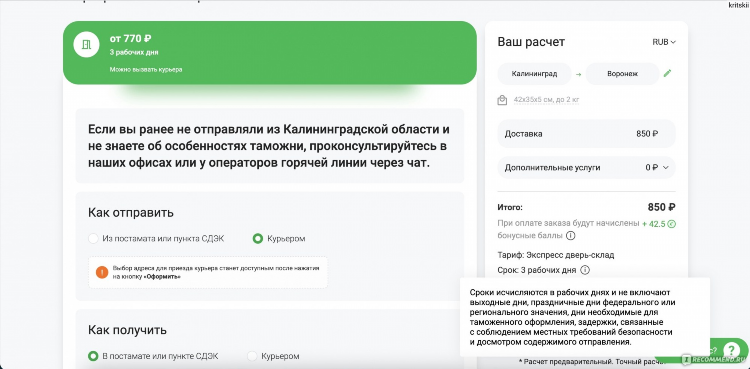Click the Воронеж destination city chip
The height and width of the screenshot is (369, 750).
click(622, 74)
